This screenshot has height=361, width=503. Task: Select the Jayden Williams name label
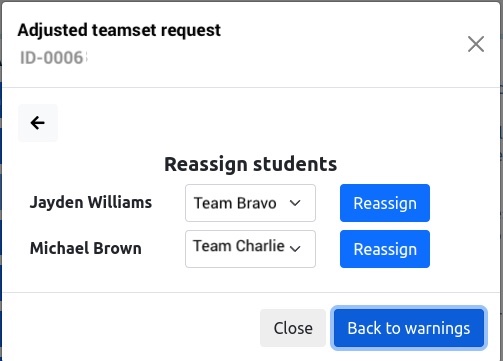tap(91, 203)
